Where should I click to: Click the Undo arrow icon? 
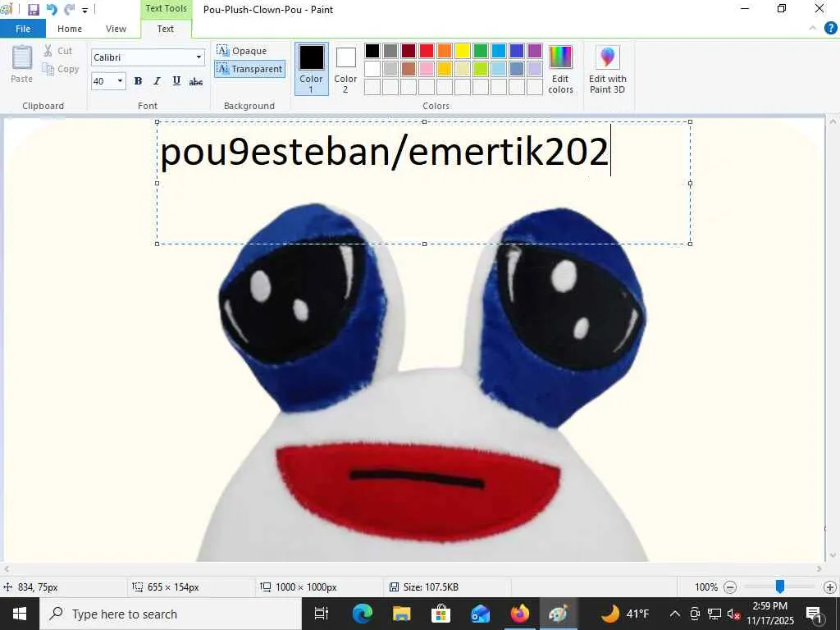click(52, 10)
